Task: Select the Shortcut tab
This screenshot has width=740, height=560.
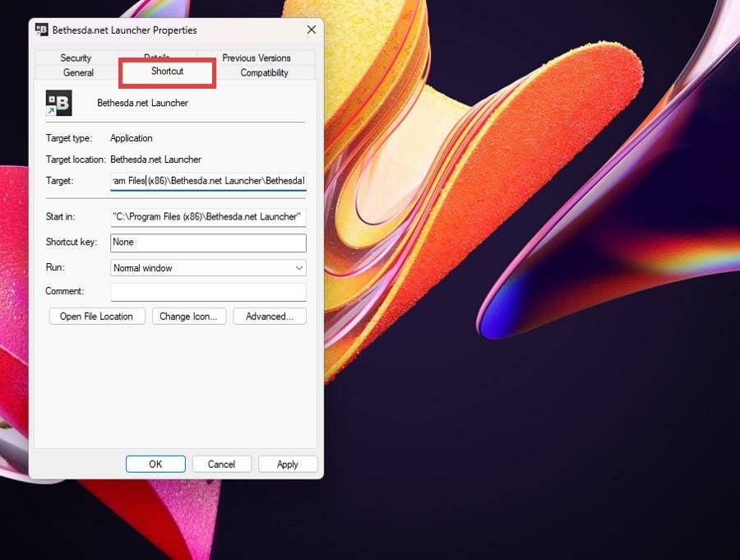Action: tap(167, 72)
